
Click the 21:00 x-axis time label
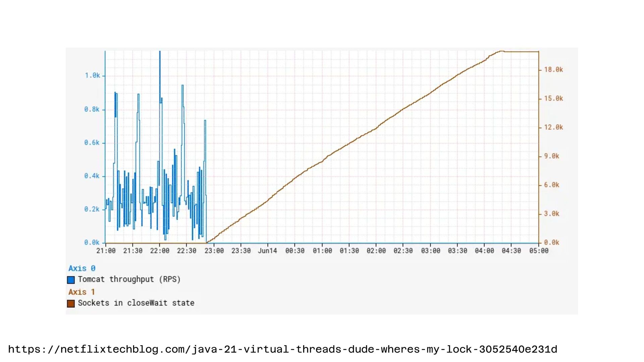coord(106,251)
